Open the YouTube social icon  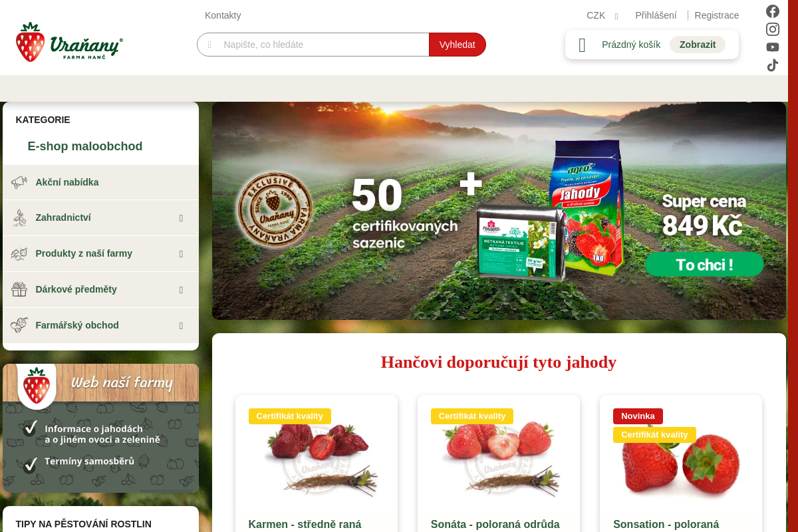tap(772, 47)
